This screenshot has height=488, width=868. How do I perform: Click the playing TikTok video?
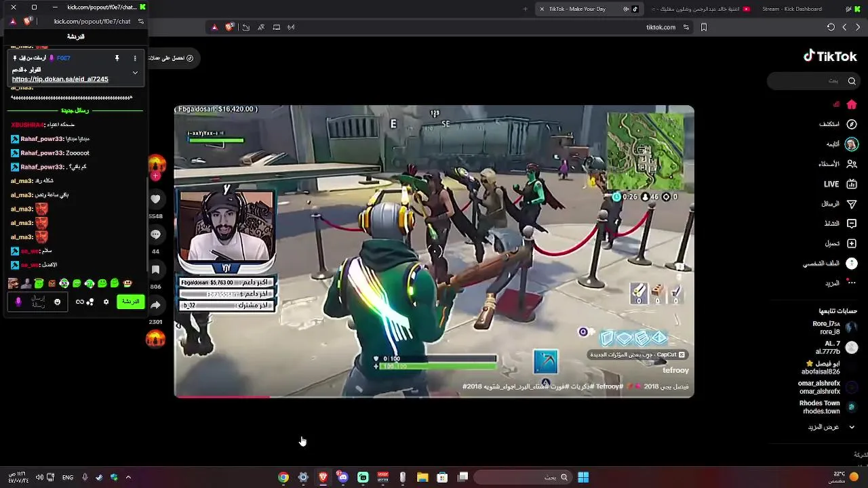click(434, 251)
